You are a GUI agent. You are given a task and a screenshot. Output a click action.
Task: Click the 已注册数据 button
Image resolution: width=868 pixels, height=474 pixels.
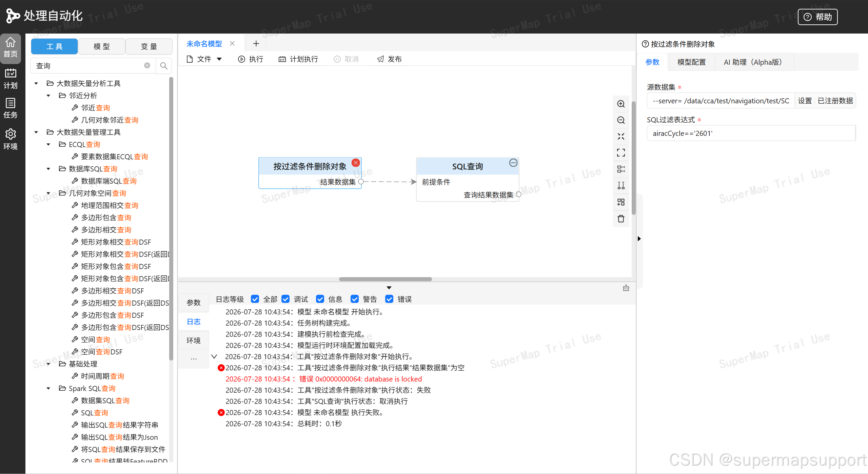coord(835,101)
